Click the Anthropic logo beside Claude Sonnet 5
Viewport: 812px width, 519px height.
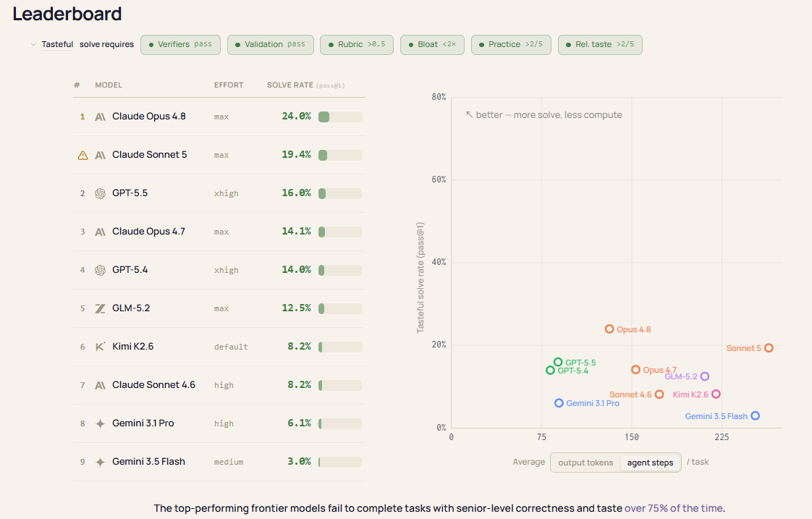click(101, 156)
